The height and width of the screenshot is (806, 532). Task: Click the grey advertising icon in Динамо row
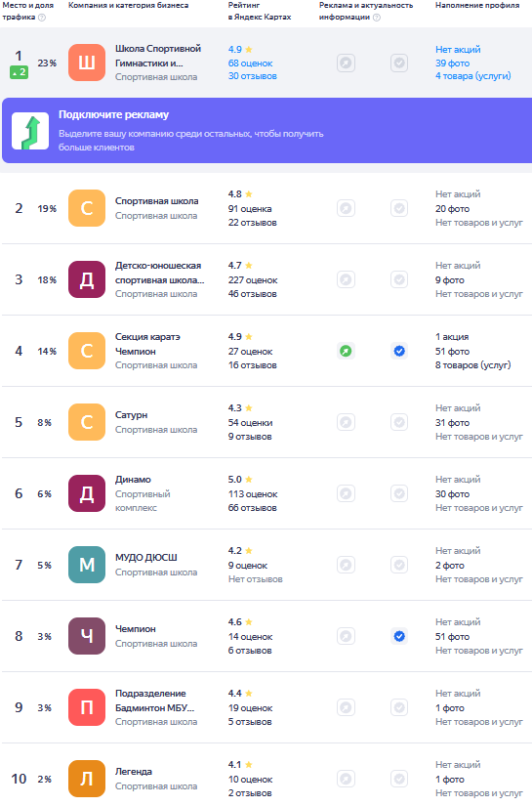click(347, 493)
